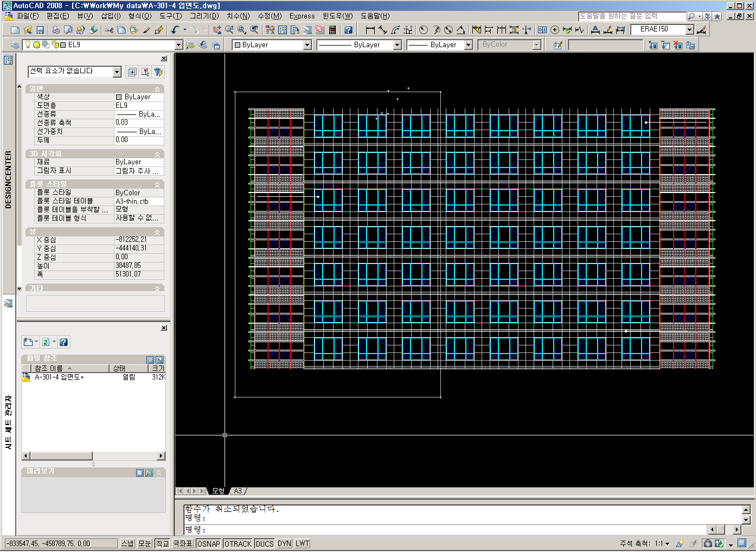Screen dimensions: 756x552
Task: Toggle LWT lineweight display
Action: coord(302,543)
